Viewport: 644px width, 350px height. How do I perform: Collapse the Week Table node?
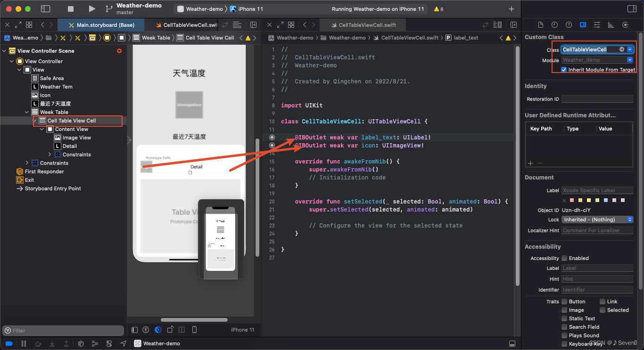tap(27, 112)
